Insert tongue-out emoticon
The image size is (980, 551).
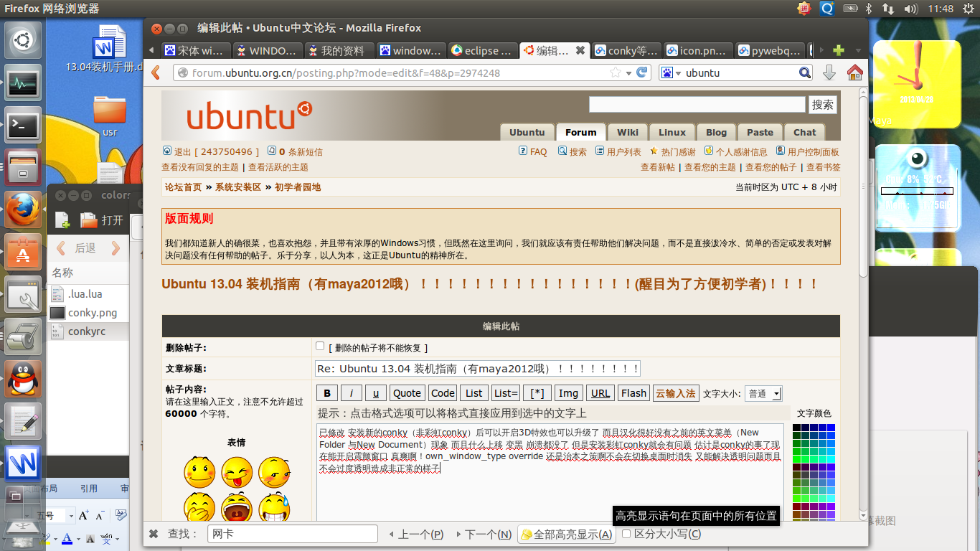click(237, 472)
